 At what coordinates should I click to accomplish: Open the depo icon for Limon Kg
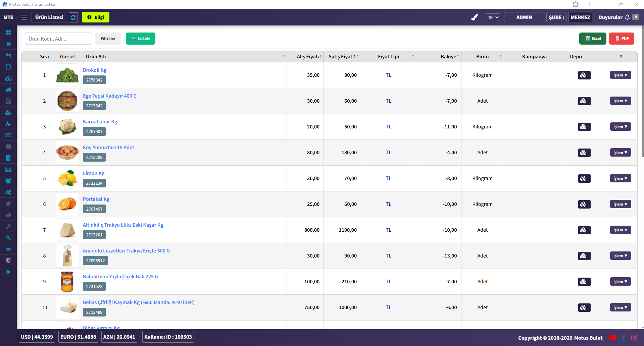coord(584,178)
